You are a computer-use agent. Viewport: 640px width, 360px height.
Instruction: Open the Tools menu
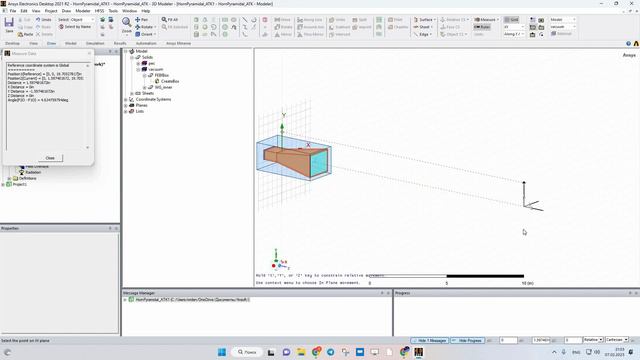(113, 11)
